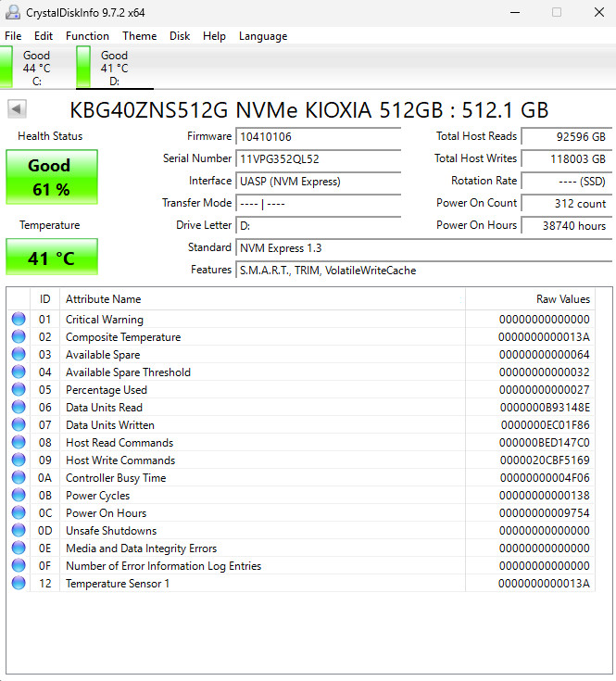Viewport: 616px width, 681px height.
Task: Click Total Host Reads value 92596 GB
Action: coord(567,137)
